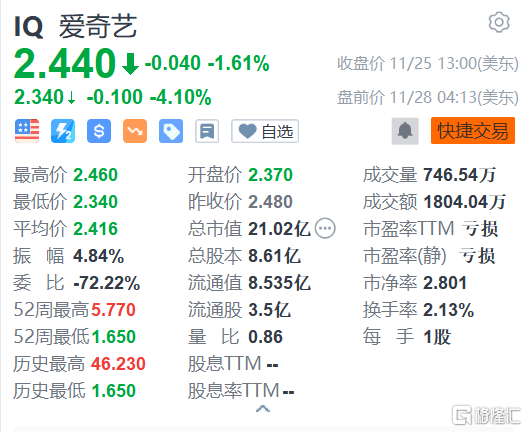Image resolution: width=527 pixels, height=432 pixels.
Task: Click the IQ 爱奇艺 stock title
Action: pos(76,27)
